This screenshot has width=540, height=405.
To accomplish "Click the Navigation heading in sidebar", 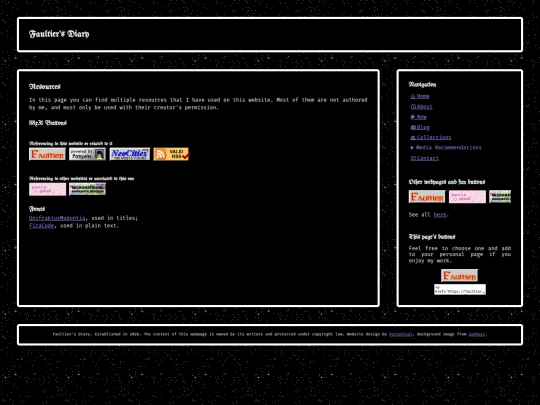I will (422, 84).
